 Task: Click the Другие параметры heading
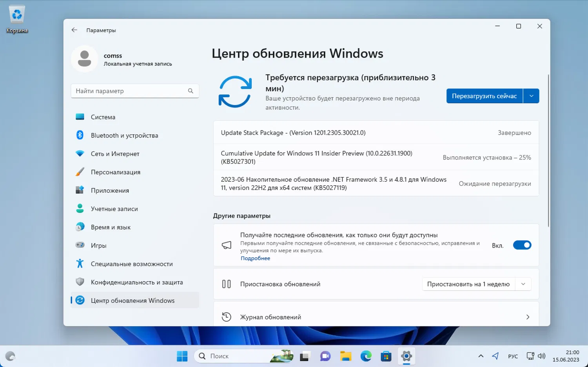242,216
